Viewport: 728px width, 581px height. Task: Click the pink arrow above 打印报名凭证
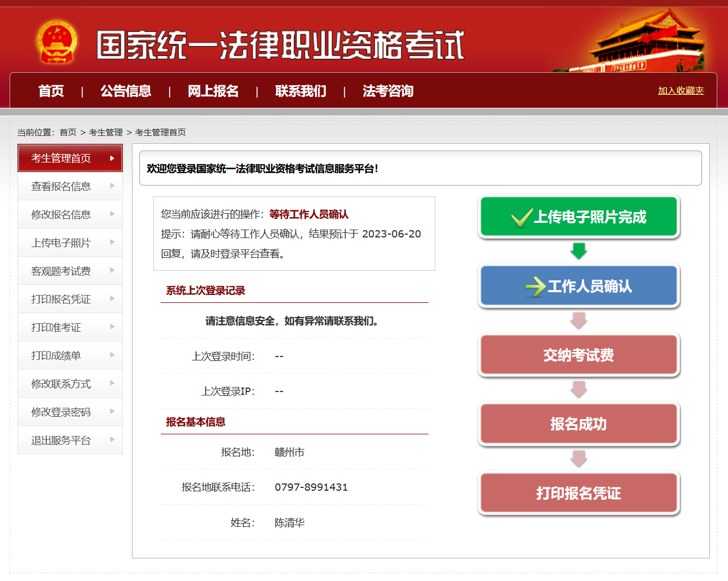pos(579,459)
